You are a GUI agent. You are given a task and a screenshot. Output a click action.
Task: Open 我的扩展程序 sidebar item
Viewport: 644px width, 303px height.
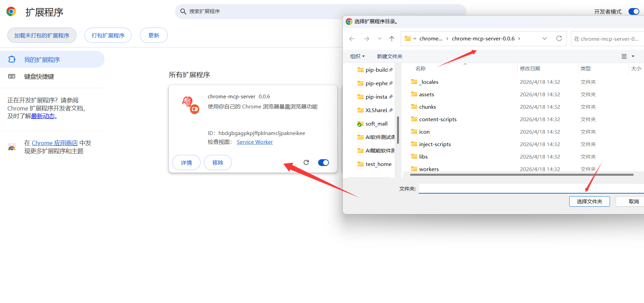[x=52, y=59]
